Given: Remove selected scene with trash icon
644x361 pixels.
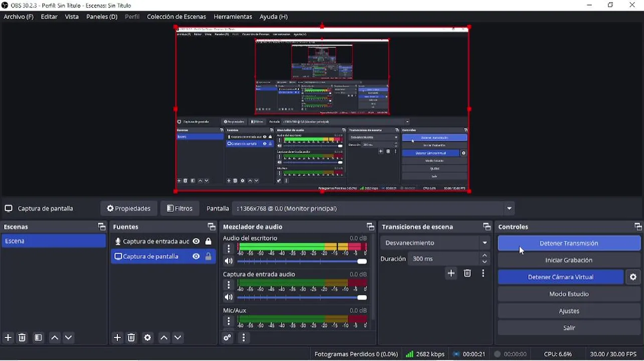Looking at the screenshot, I should [22, 338].
